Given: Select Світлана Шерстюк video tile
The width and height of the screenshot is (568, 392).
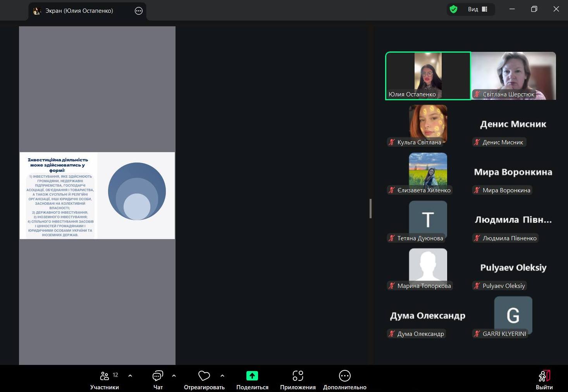Looking at the screenshot, I should (513, 75).
